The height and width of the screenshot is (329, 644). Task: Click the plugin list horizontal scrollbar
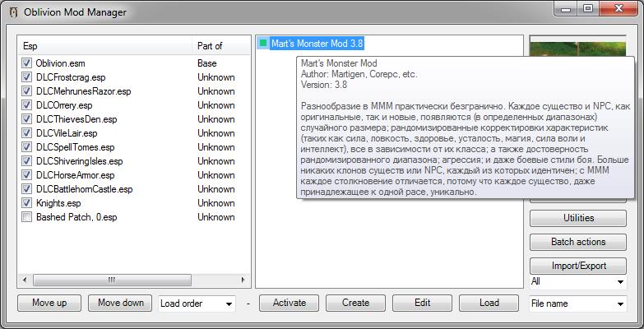[x=107, y=280]
